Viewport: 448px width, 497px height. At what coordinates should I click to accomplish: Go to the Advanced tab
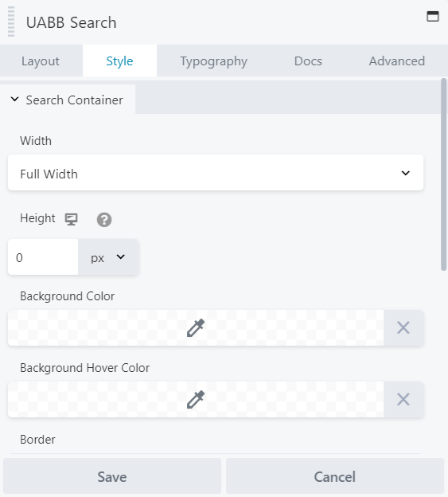(x=397, y=61)
